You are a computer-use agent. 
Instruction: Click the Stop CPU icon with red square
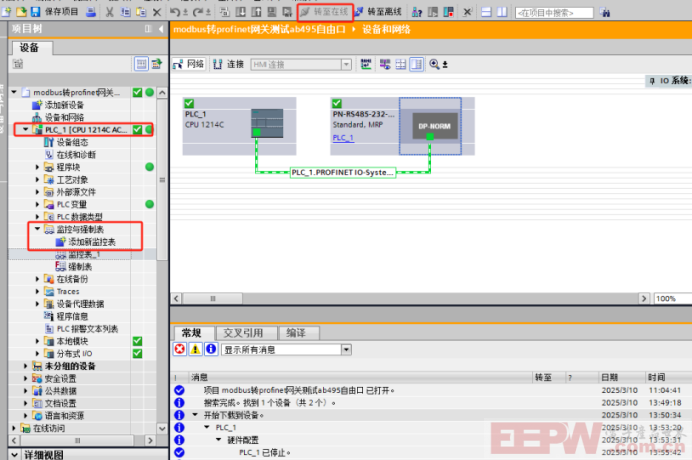[x=448, y=12]
